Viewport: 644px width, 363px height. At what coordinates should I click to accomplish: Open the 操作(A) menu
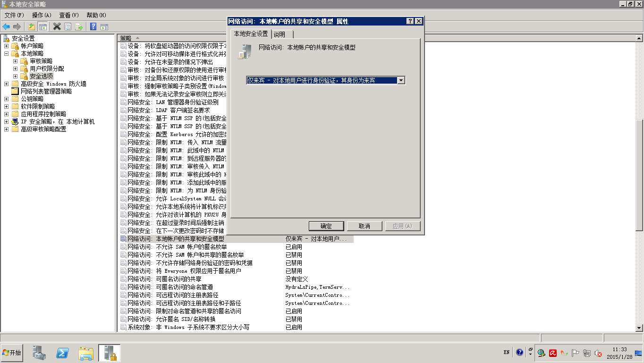click(x=42, y=15)
